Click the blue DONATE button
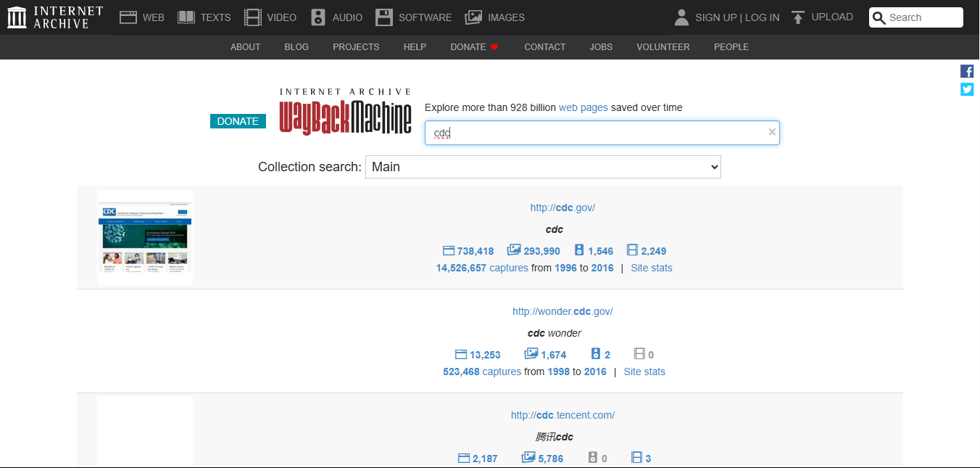The width and height of the screenshot is (980, 468). point(238,121)
